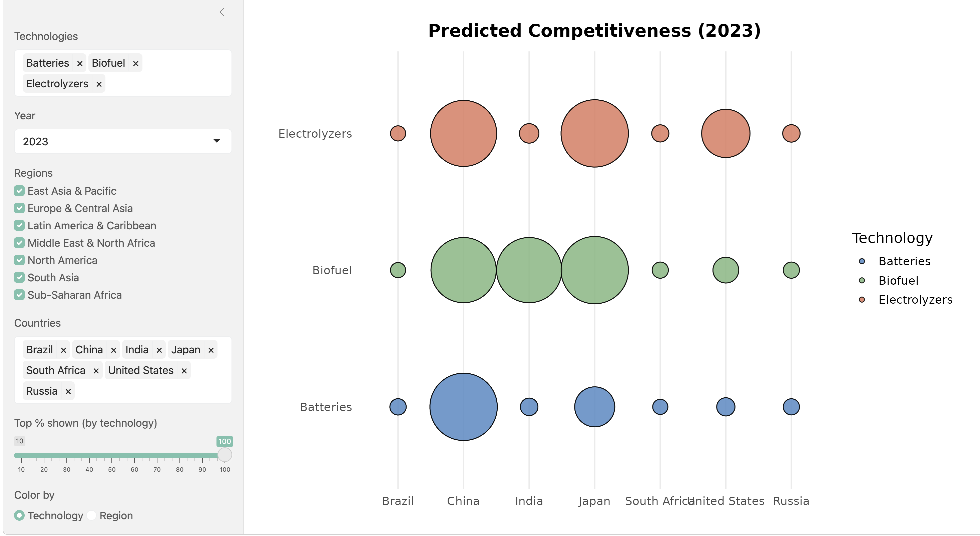Toggle the North America region checkbox

point(19,260)
